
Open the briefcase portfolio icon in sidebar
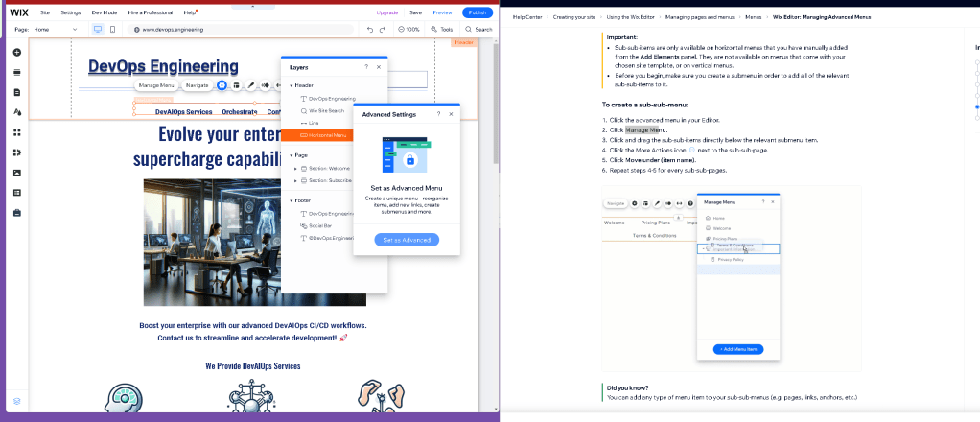17,213
